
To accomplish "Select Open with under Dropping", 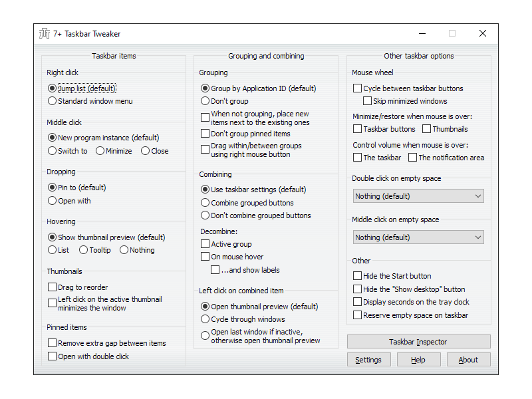I will tap(53, 201).
